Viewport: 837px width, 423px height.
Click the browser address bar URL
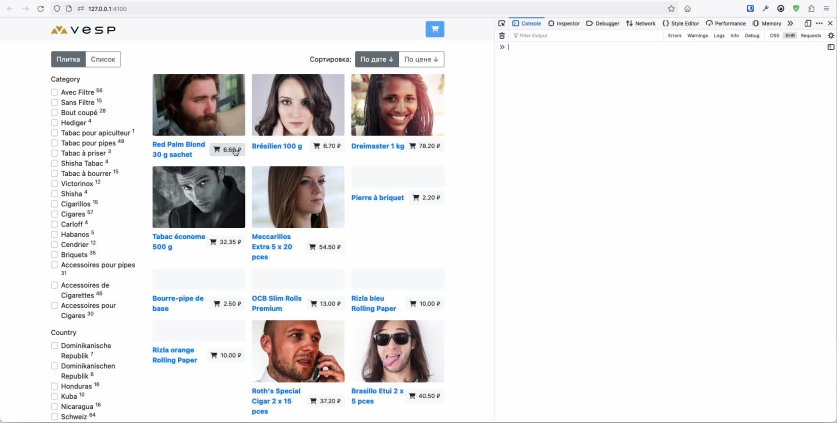(107, 9)
